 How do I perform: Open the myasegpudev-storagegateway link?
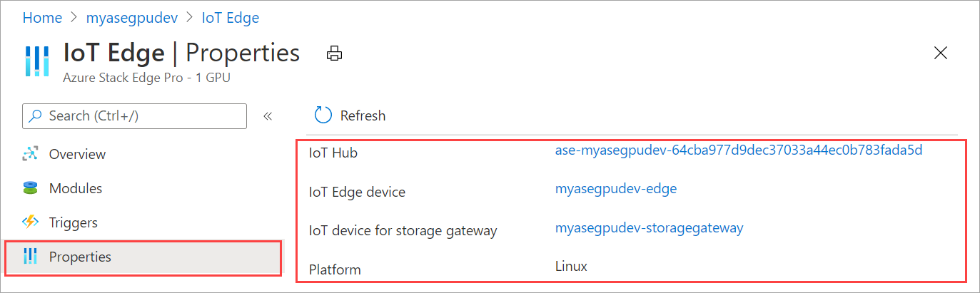pos(649,228)
